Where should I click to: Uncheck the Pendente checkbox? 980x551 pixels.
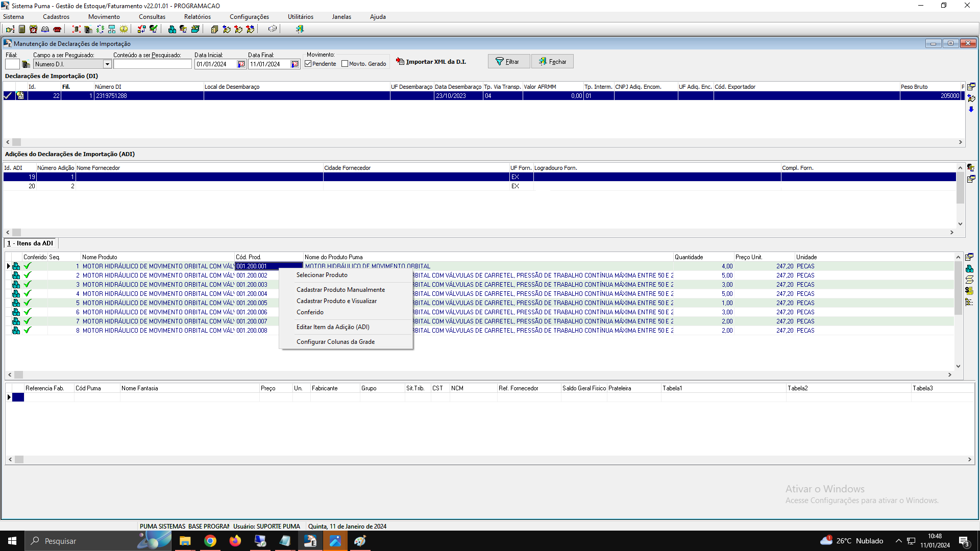pos(308,64)
